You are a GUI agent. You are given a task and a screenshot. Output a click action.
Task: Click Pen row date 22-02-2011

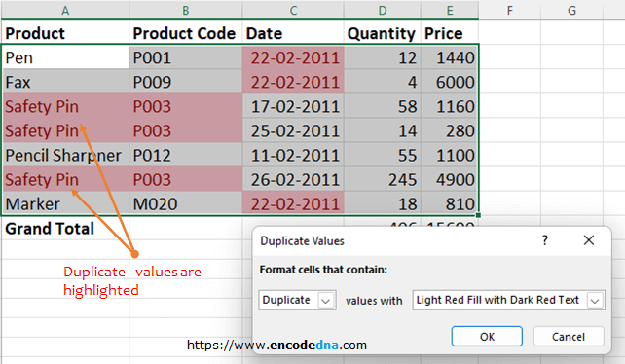pyautogui.click(x=293, y=57)
